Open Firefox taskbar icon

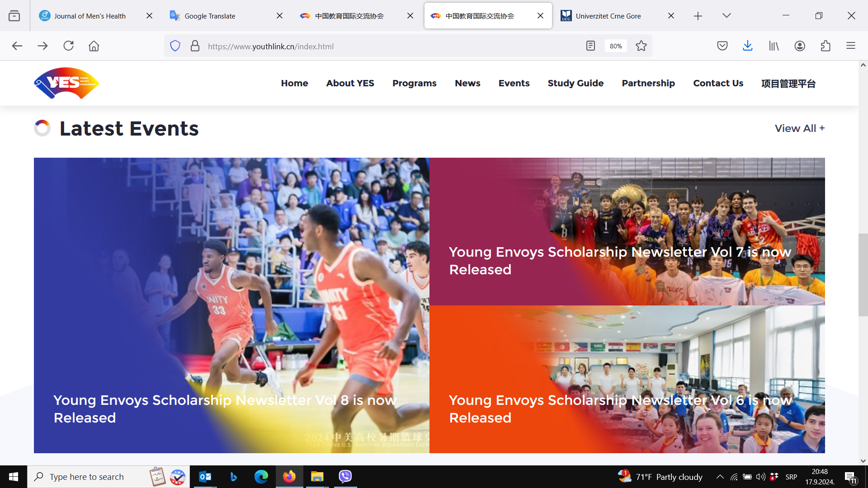(289, 477)
